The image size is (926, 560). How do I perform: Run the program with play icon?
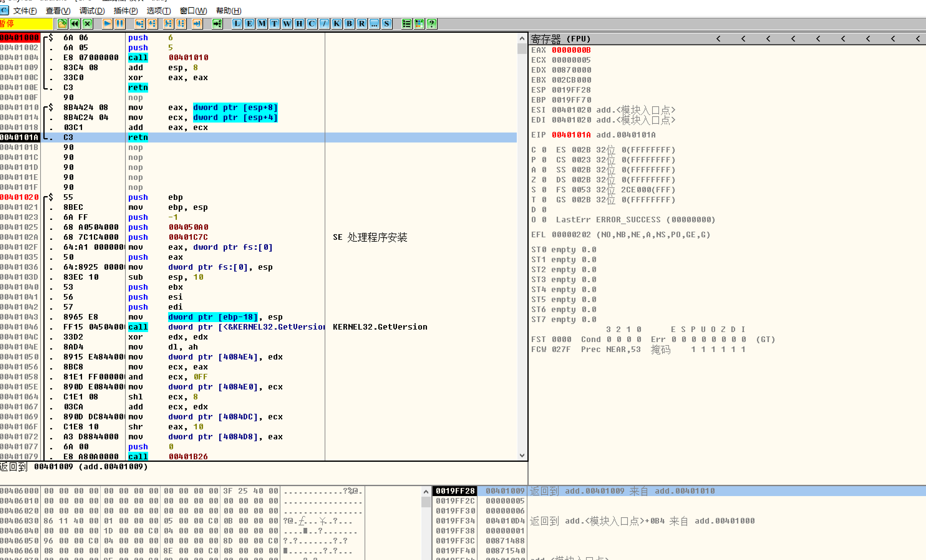pos(108,24)
